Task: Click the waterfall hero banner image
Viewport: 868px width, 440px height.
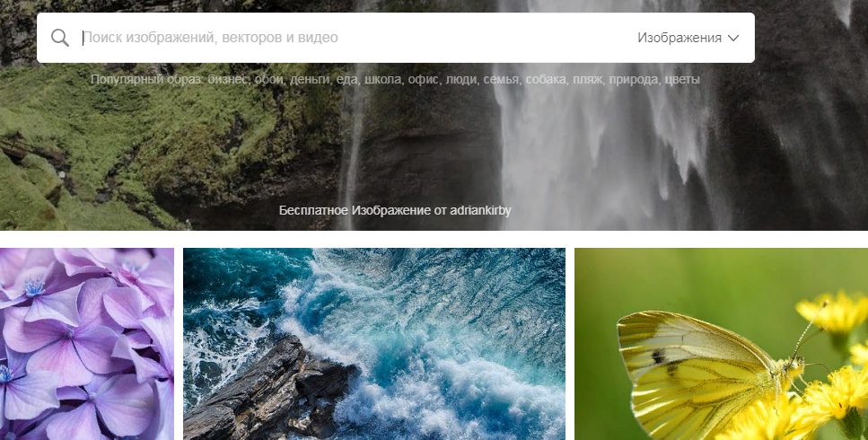Action: [434, 149]
